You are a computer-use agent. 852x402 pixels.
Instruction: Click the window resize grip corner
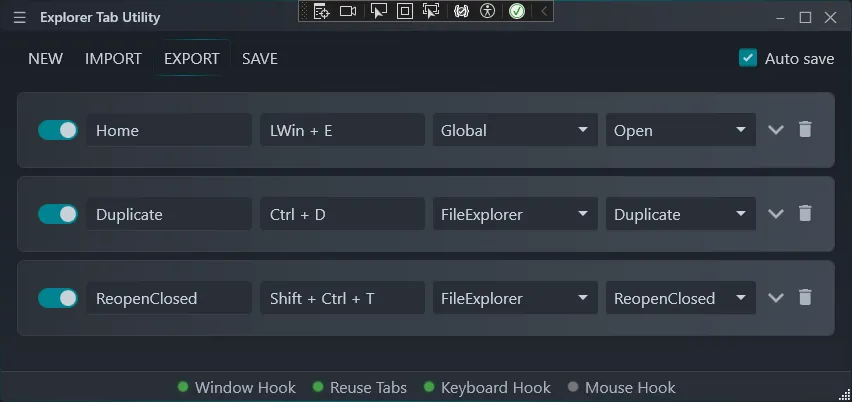[845, 395]
